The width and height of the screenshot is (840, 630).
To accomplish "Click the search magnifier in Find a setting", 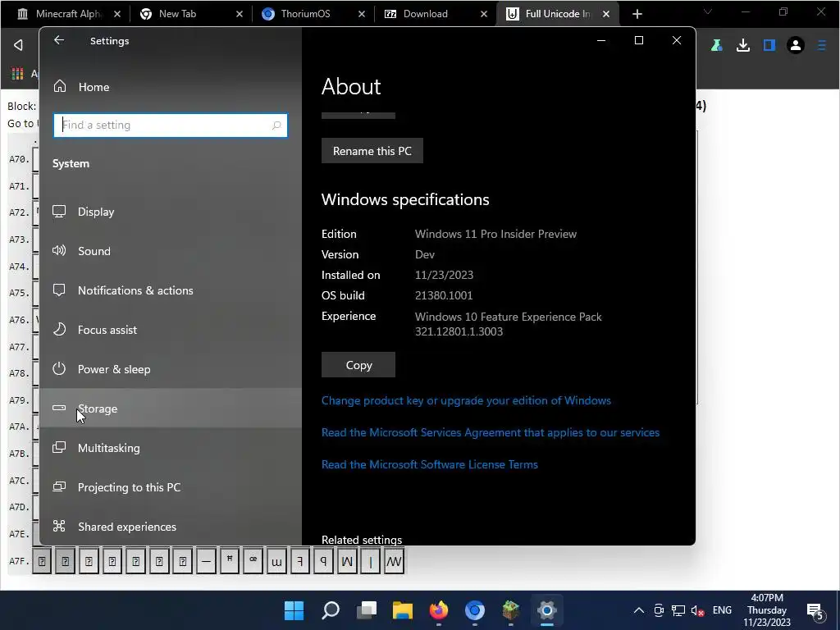I will coord(276,126).
